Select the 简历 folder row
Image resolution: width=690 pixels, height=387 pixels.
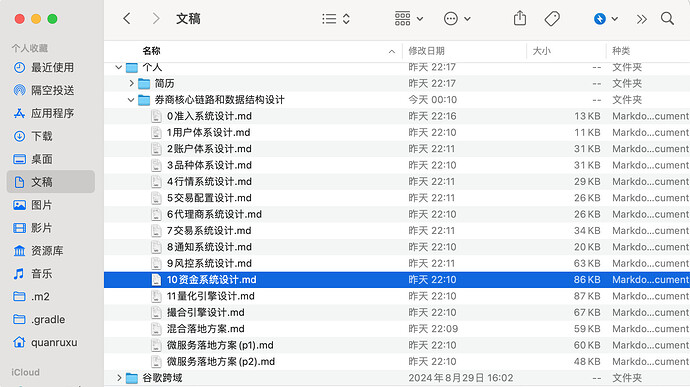[397, 83]
